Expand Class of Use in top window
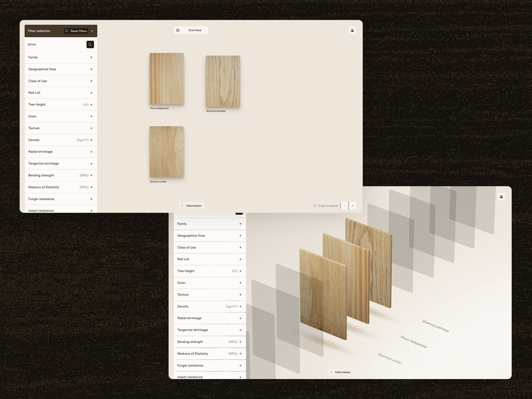 (61, 81)
